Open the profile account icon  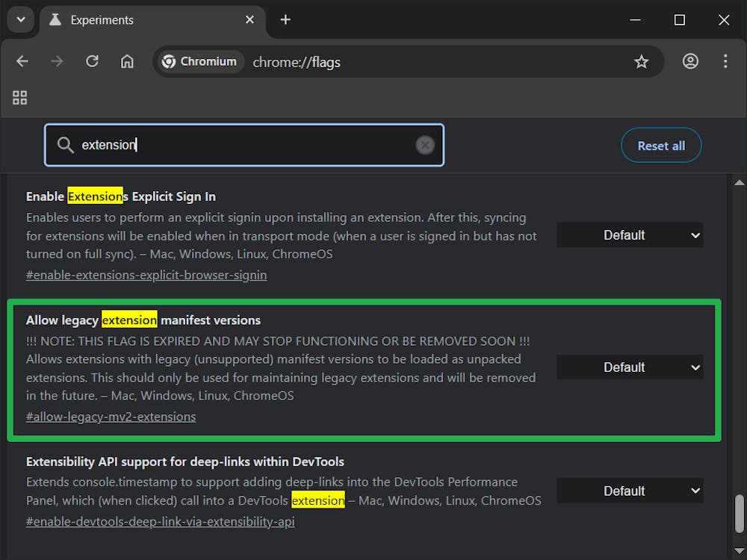(x=690, y=61)
